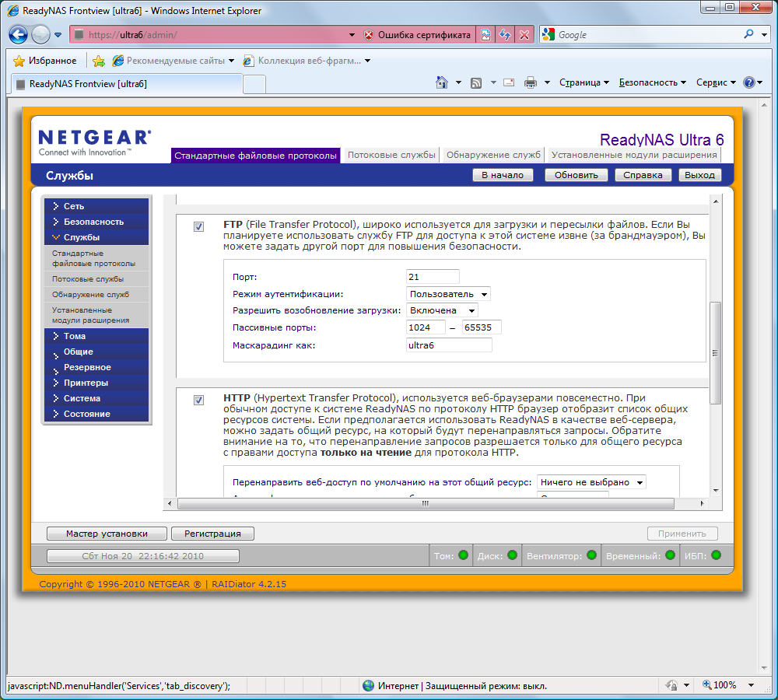Click the stop loading red X icon
Image resolution: width=778 pixels, height=700 pixels.
(524, 35)
